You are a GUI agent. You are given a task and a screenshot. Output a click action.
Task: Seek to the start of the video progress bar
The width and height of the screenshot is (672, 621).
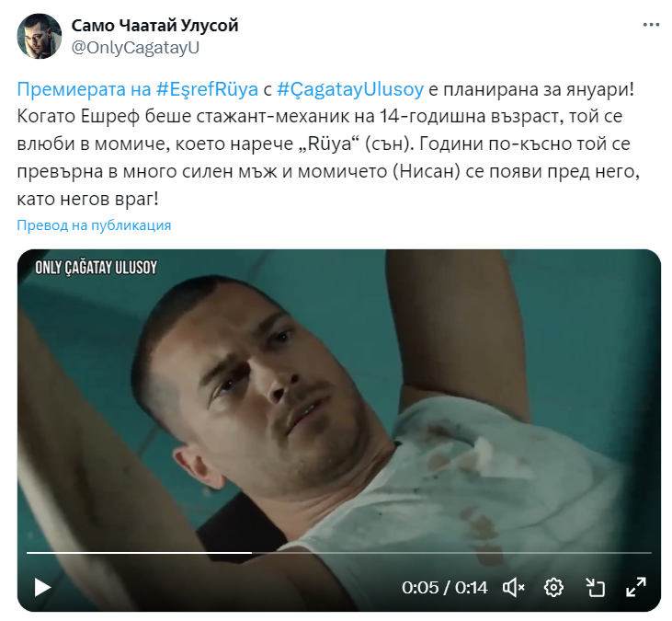(28, 553)
